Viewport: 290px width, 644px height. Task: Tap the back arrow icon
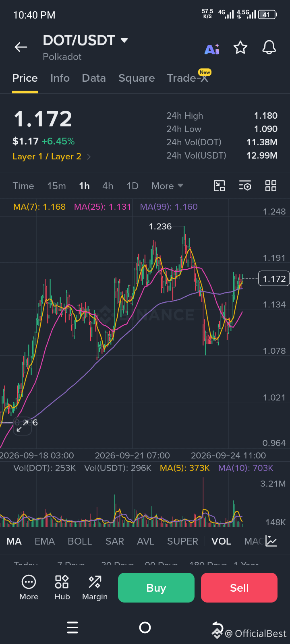click(21, 47)
